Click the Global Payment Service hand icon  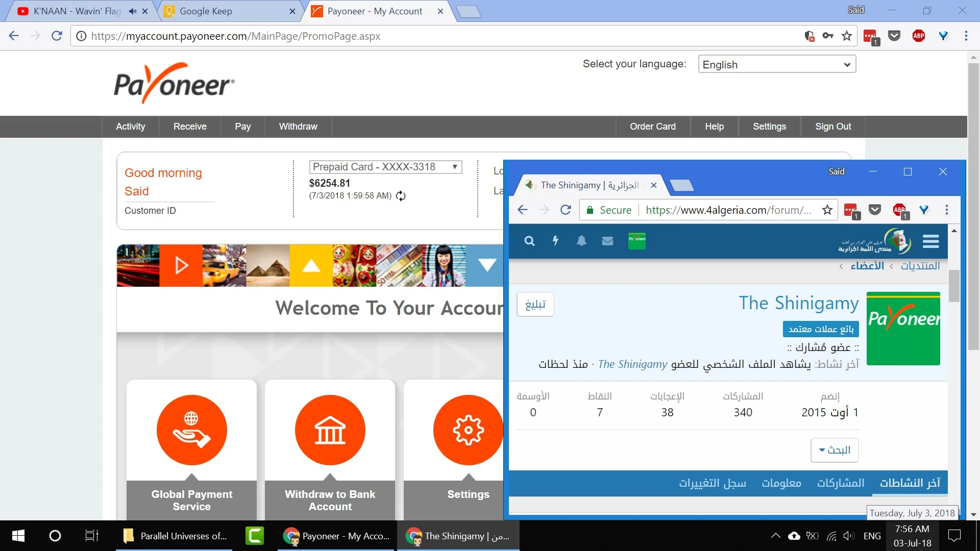click(191, 430)
